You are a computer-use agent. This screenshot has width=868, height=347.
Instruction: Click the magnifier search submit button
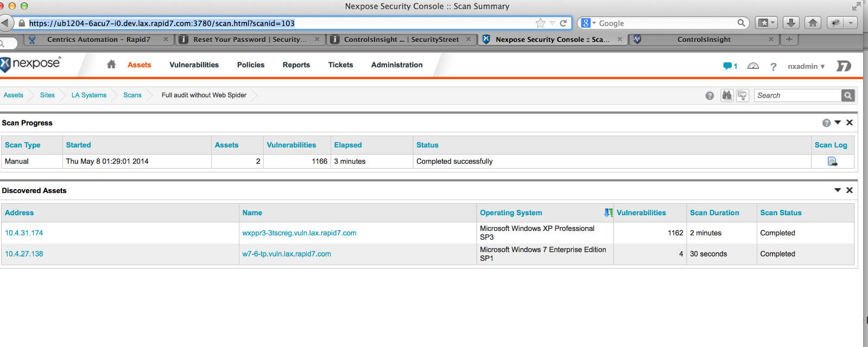point(847,95)
